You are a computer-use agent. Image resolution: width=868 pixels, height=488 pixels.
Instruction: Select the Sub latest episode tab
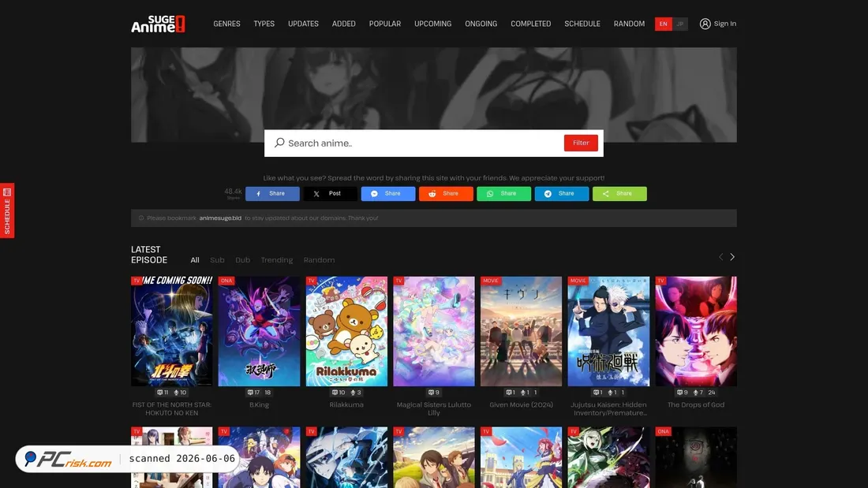(217, 260)
